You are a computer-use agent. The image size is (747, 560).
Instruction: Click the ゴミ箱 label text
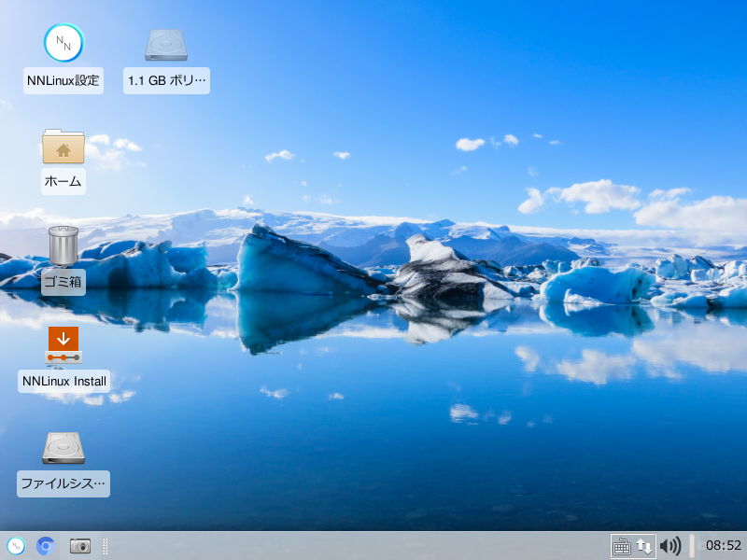(x=63, y=282)
